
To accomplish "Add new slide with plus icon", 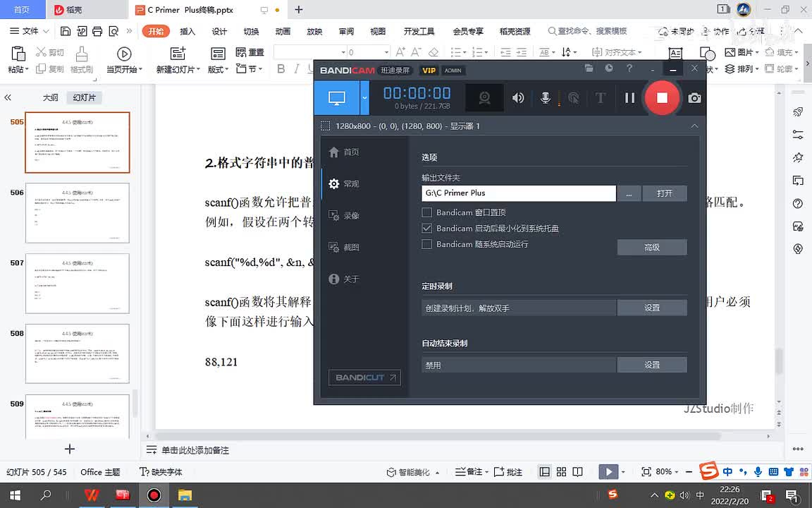I will tap(70, 449).
